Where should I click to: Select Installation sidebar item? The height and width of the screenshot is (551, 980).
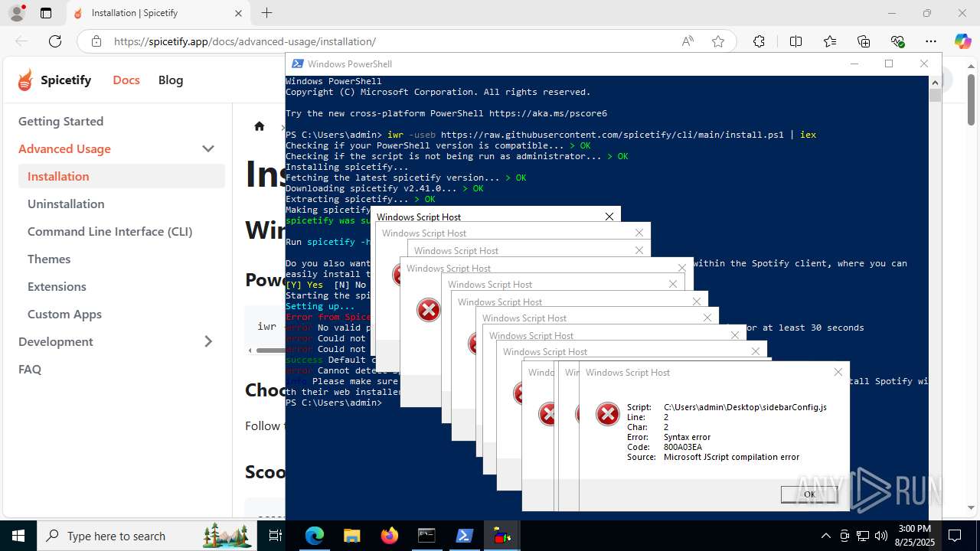click(122, 176)
